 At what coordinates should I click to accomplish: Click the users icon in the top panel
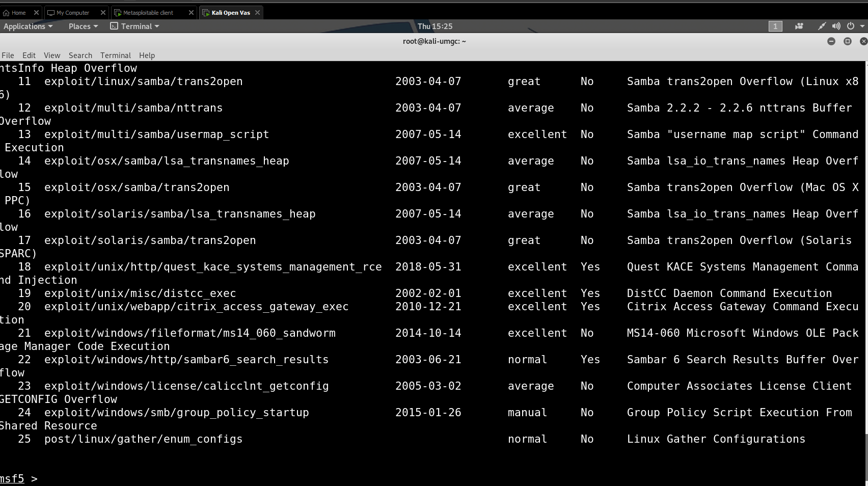click(799, 26)
